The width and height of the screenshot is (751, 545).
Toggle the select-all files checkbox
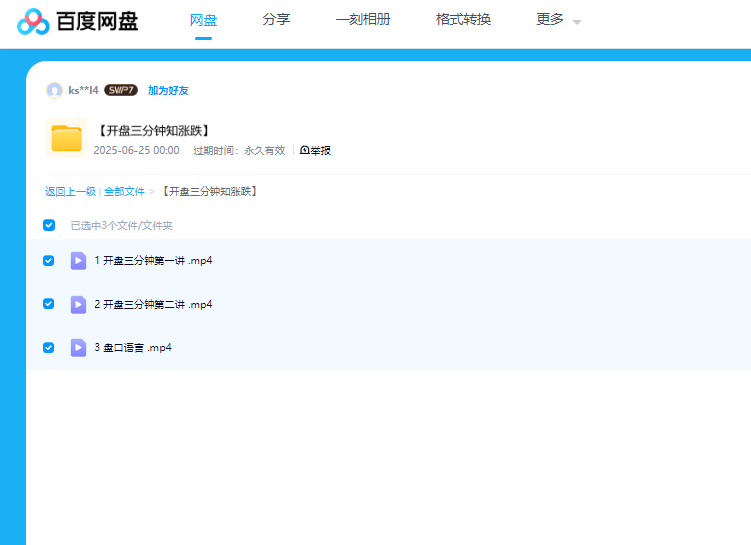click(49, 225)
